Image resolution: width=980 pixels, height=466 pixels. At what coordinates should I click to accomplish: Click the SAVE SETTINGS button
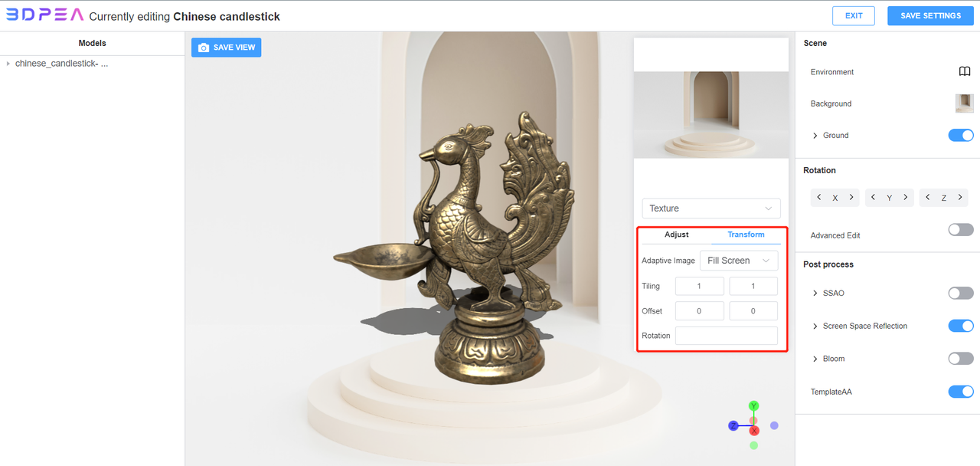[x=931, y=15]
